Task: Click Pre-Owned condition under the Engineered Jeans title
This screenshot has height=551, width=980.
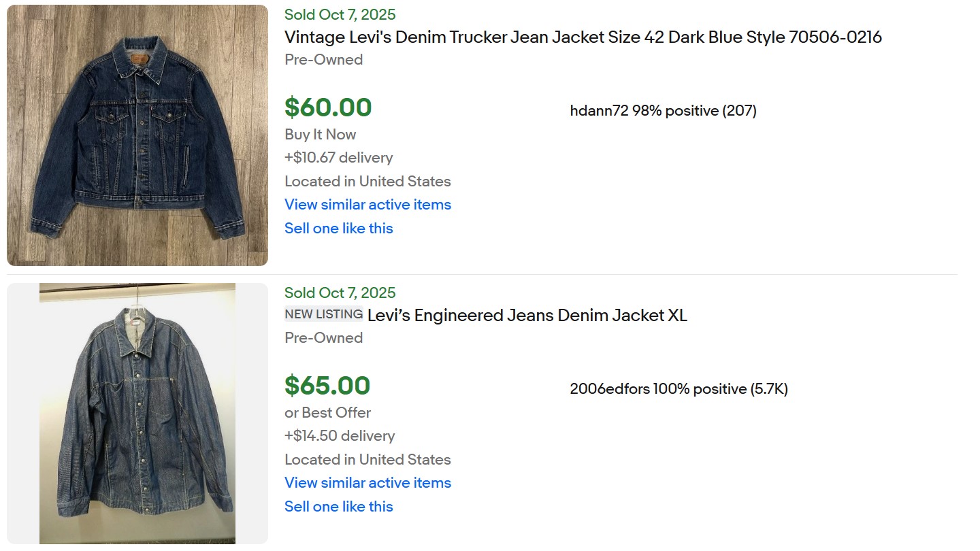Action: [323, 337]
